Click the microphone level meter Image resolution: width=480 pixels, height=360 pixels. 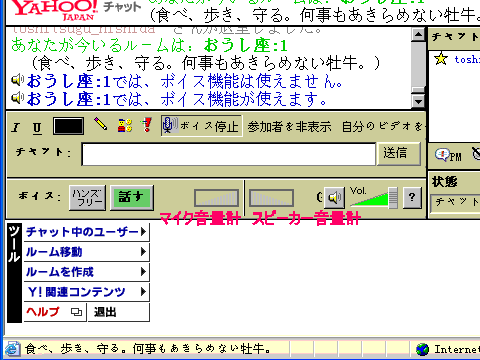tap(217, 198)
